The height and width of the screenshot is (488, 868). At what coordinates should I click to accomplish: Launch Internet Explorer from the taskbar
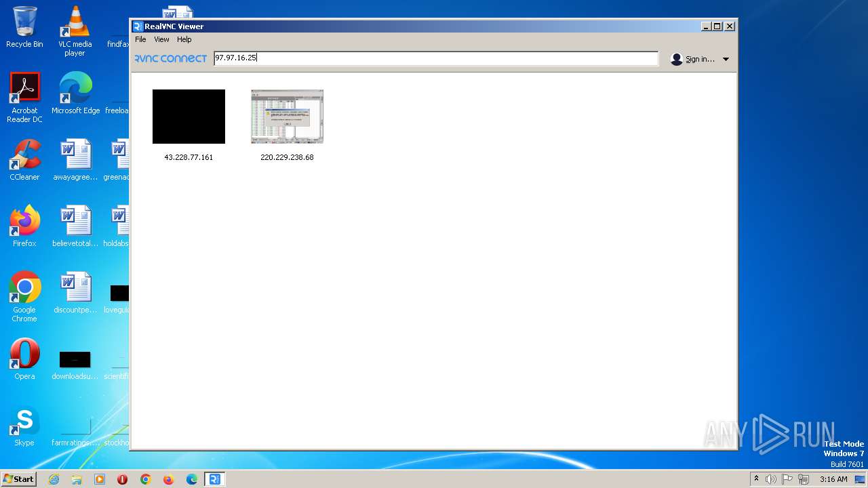tap(54, 479)
